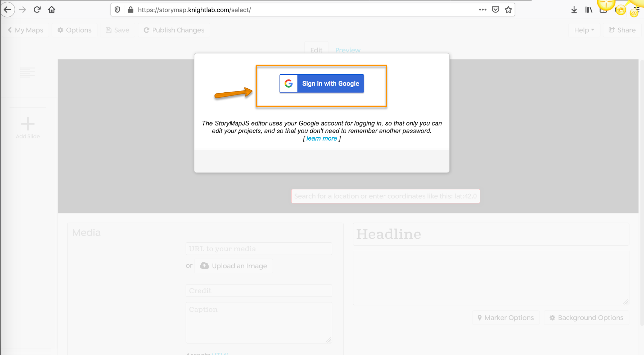Bookmark this page with the star
Viewport: 644px width, 355px height.
[x=508, y=10]
